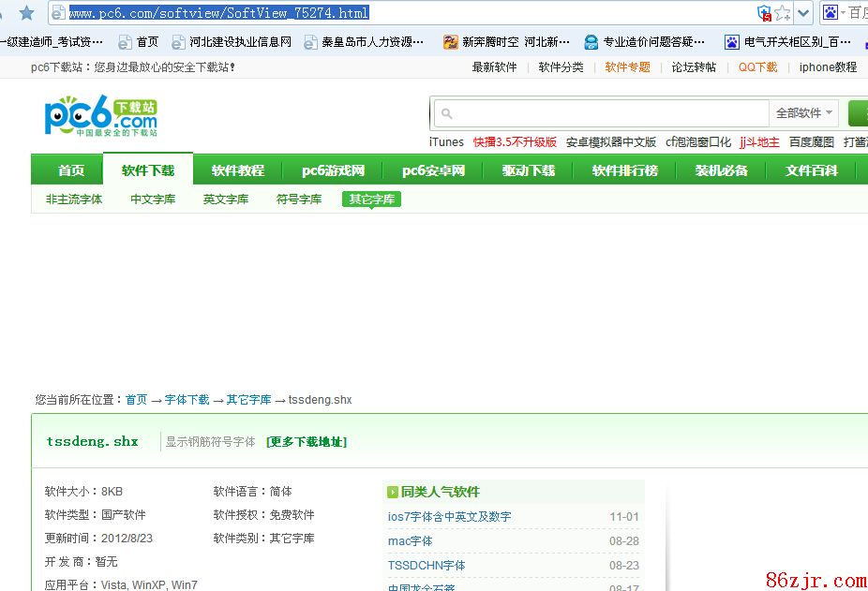Open the TSSDCHN字体 related software link

tap(427, 566)
